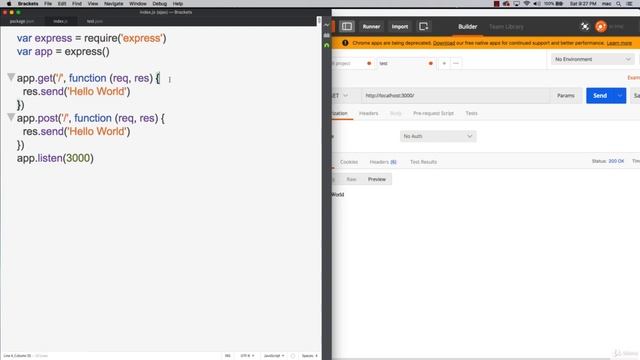This screenshot has height=360, width=640.
Task: Switch to the Builder tab
Action: tap(467, 27)
